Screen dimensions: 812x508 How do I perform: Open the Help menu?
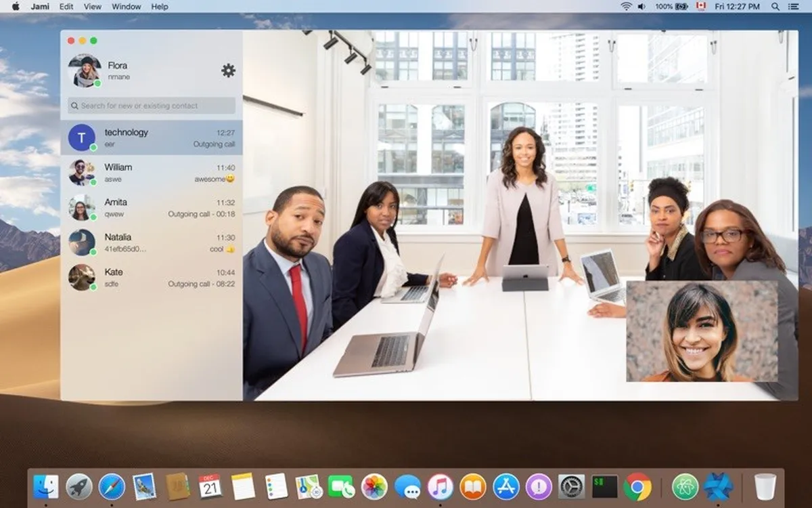pos(160,6)
